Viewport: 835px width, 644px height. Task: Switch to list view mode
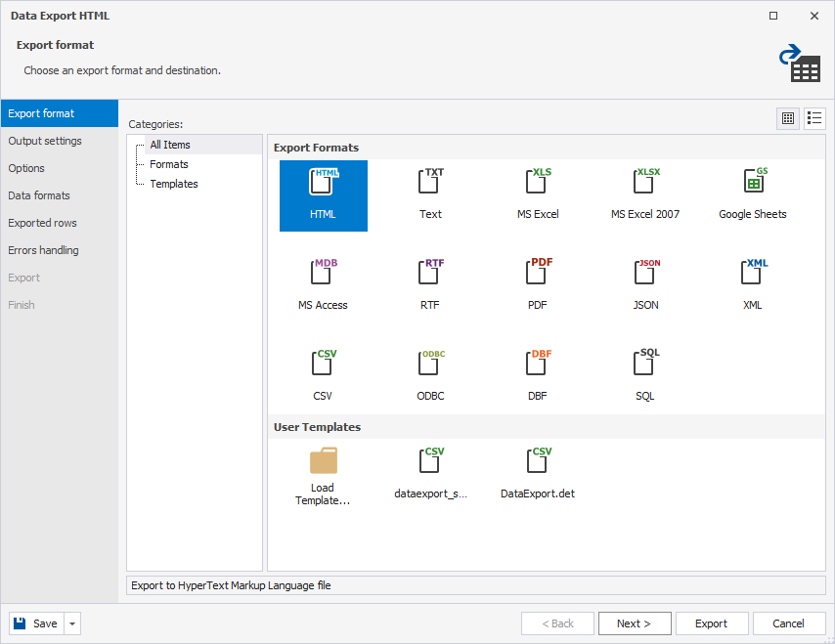[814, 118]
